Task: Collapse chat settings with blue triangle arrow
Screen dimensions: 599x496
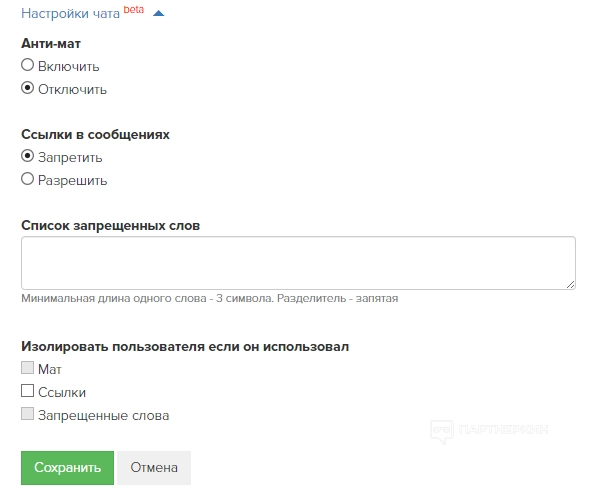Action: coord(159,14)
